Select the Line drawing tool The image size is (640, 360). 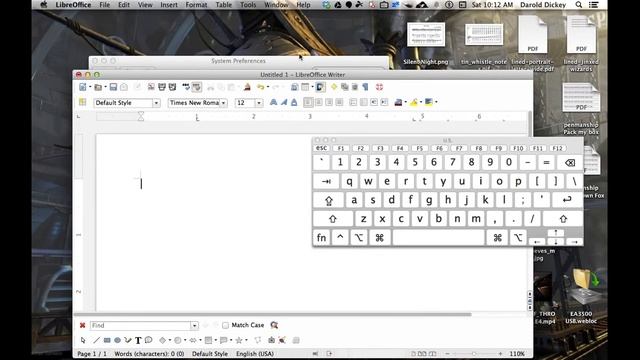[x=96, y=340]
